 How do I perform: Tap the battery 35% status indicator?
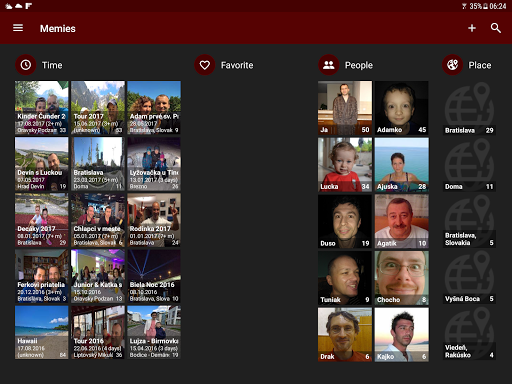point(478,6)
